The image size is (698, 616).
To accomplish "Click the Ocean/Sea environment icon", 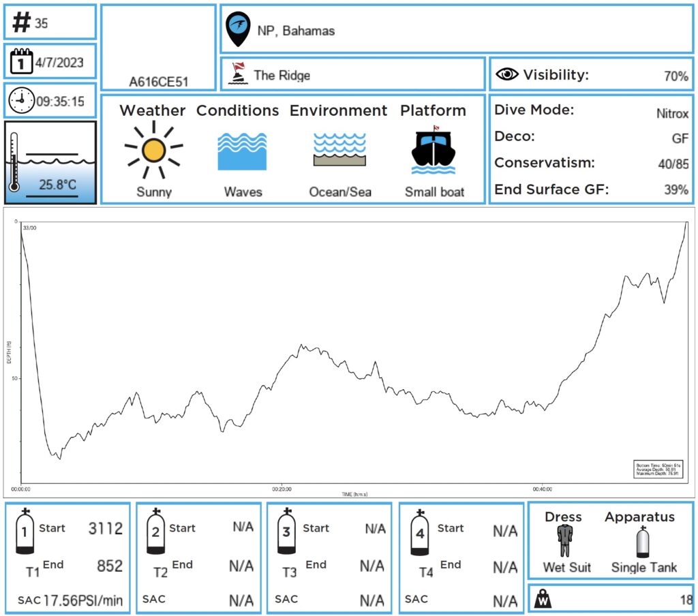I will click(x=339, y=150).
